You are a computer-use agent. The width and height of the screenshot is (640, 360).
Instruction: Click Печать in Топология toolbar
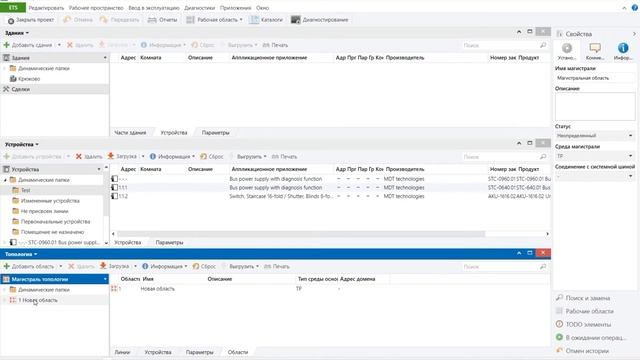point(277,266)
